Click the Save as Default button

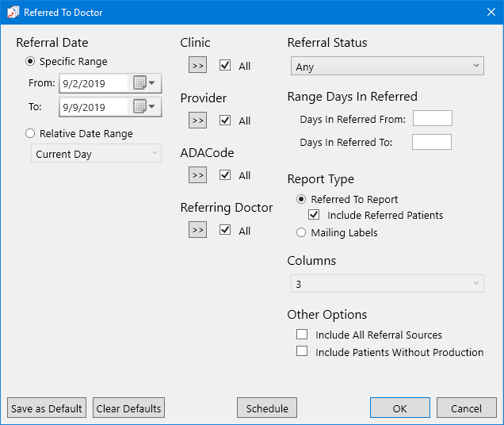pos(47,408)
